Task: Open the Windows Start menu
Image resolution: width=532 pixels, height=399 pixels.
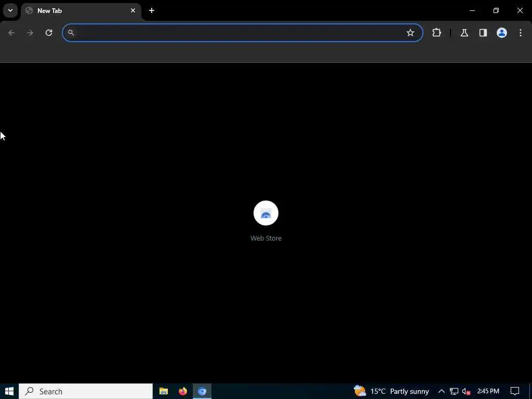Action: 9,391
